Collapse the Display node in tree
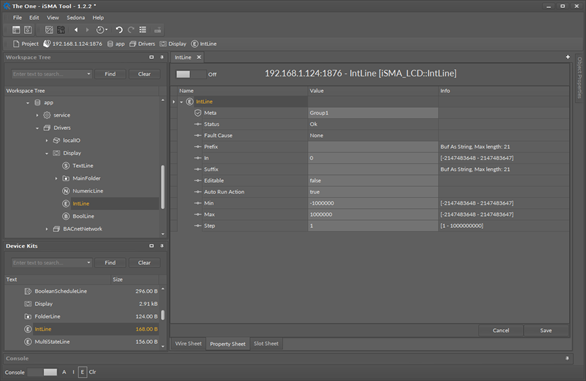The width and height of the screenshot is (586, 381). [x=47, y=153]
